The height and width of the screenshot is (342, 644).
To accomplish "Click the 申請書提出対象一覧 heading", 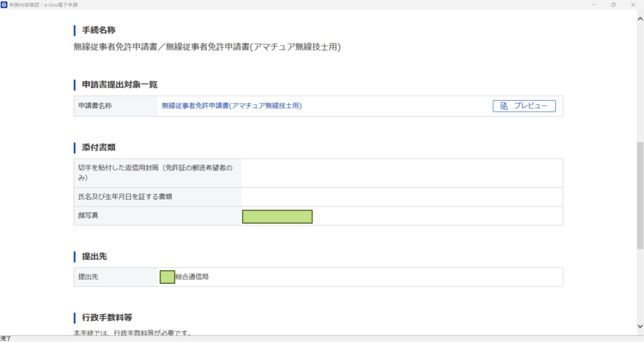I will point(119,84).
